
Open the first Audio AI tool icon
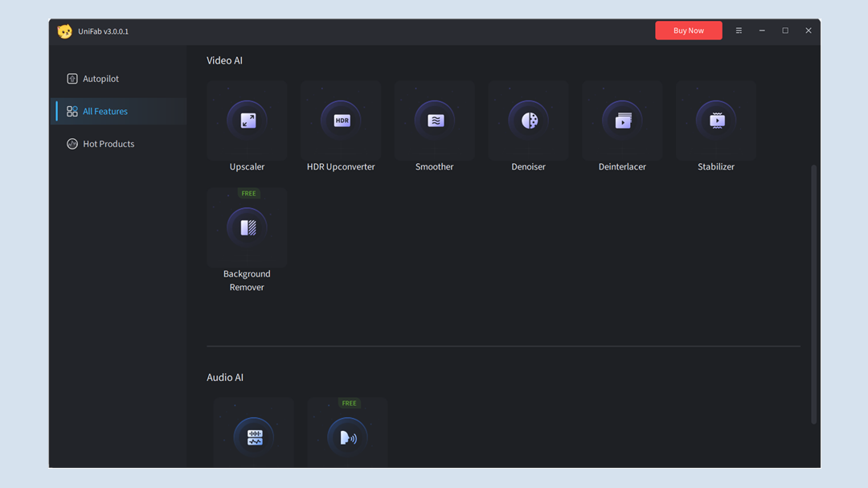pos(254,437)
